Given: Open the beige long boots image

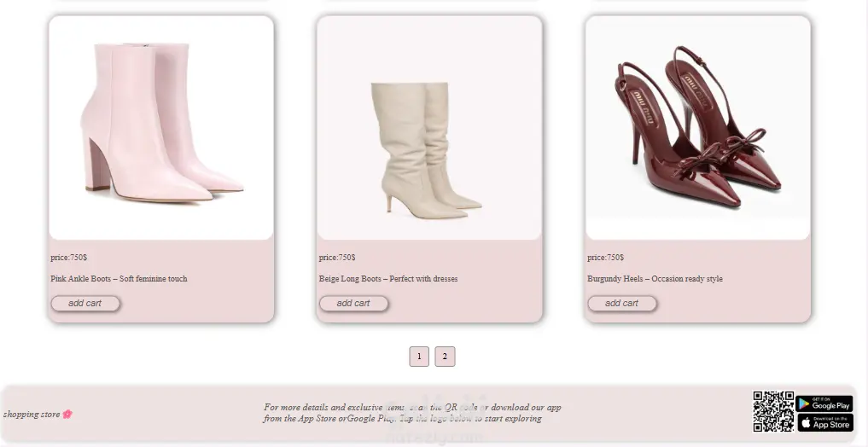Looking at the screenshot, I should click(x=429, y=128).
